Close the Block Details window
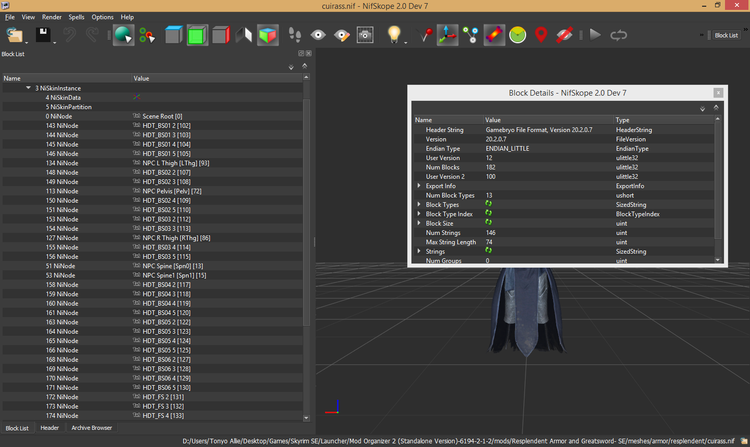The image size is (750, 447). pos(718,93)
